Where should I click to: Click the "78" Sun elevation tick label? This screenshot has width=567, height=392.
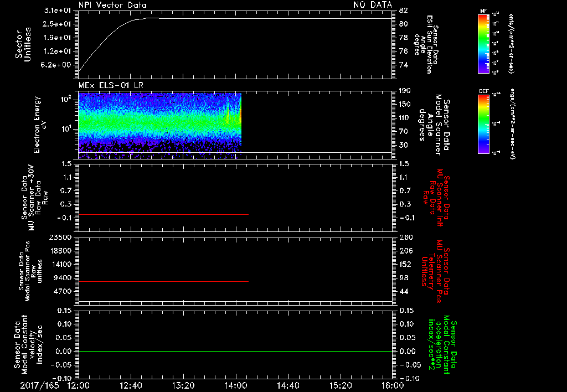403,38
